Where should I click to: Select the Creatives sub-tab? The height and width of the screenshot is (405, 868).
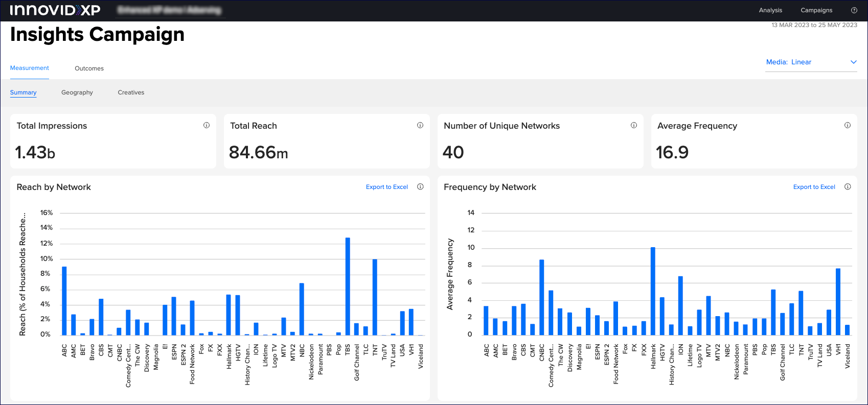point(131,92)
